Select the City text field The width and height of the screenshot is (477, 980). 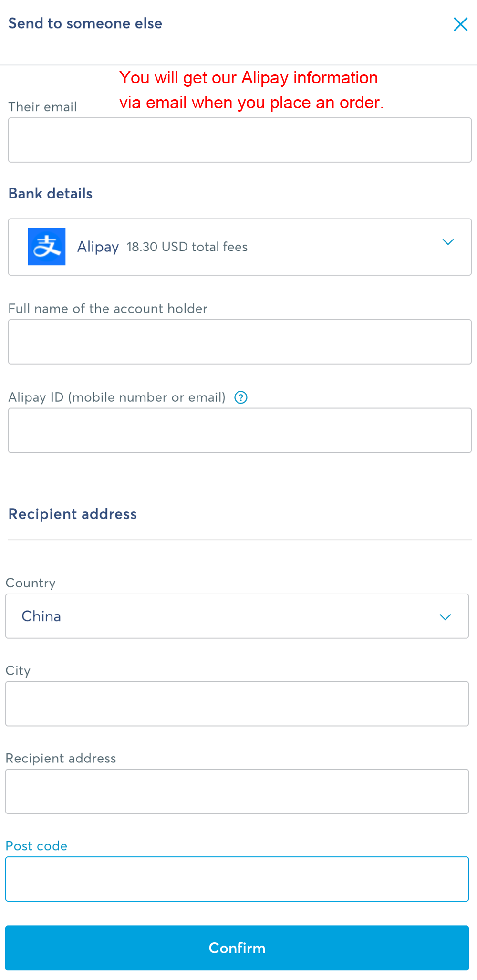coord(237,704)
